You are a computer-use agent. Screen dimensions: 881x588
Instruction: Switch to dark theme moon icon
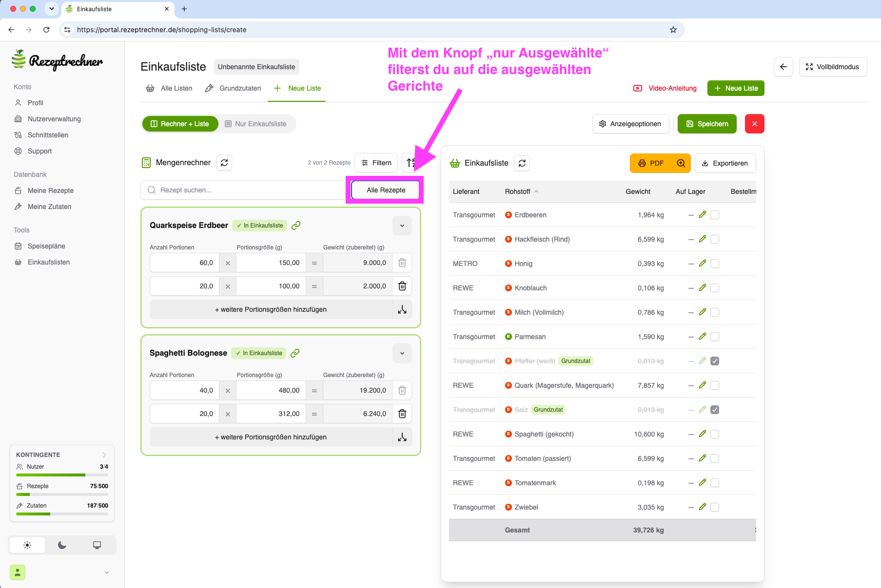coord(62,545)
